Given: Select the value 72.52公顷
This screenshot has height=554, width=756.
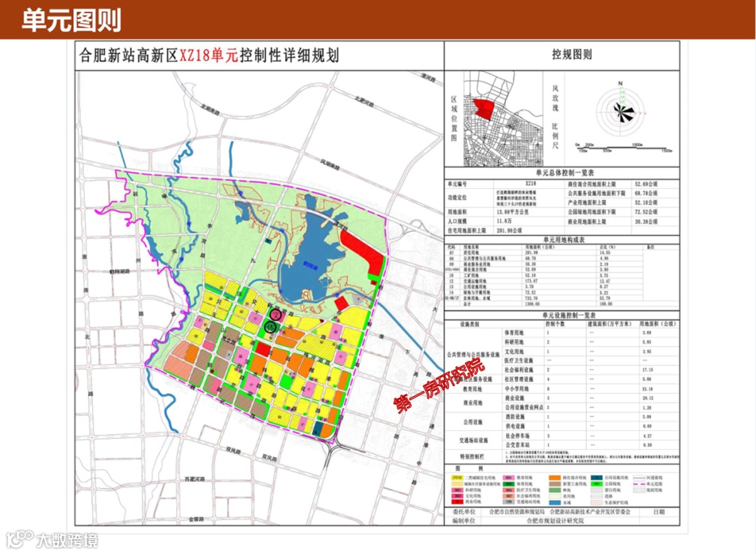Looking at the screenshot, I should click(x=647, y=211).
